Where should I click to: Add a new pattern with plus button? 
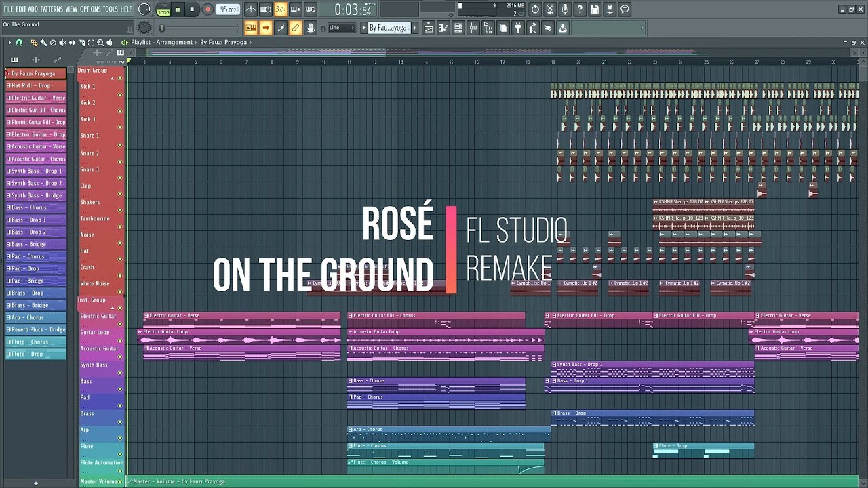point(415,28)
